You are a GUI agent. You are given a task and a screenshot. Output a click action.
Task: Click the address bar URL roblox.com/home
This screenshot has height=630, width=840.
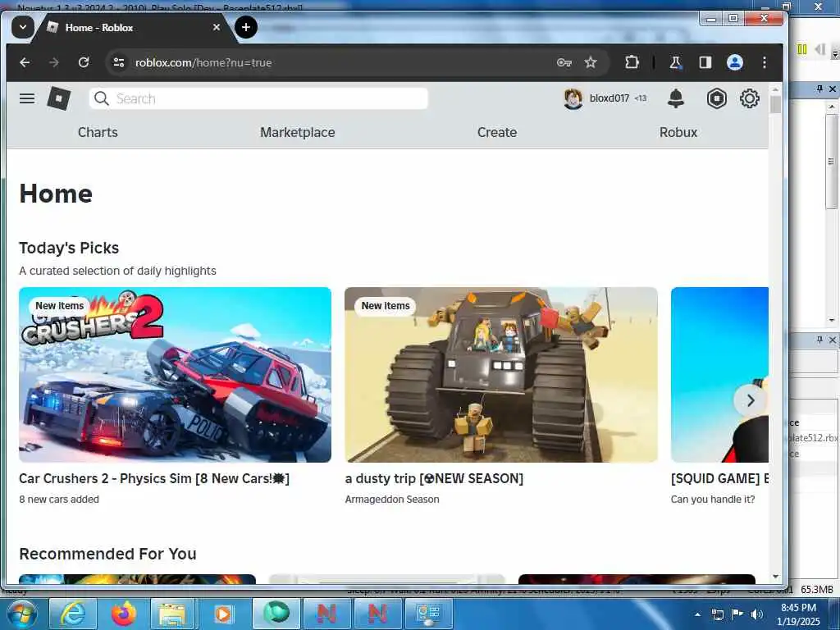pyautogui.click(x=203, y=62)
